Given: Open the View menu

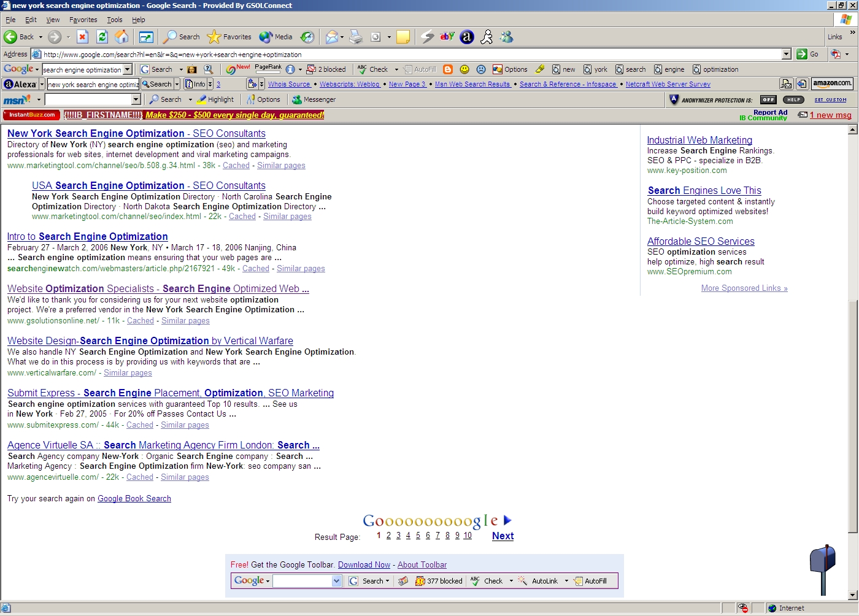Looking at the screenshot, I should tap(53, 20).
